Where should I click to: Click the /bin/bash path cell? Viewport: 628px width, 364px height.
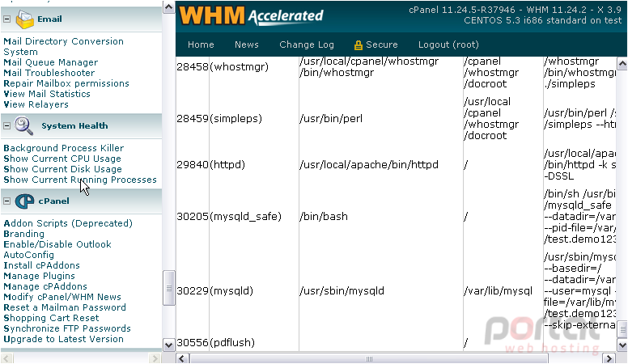click(x=324, y=216)
